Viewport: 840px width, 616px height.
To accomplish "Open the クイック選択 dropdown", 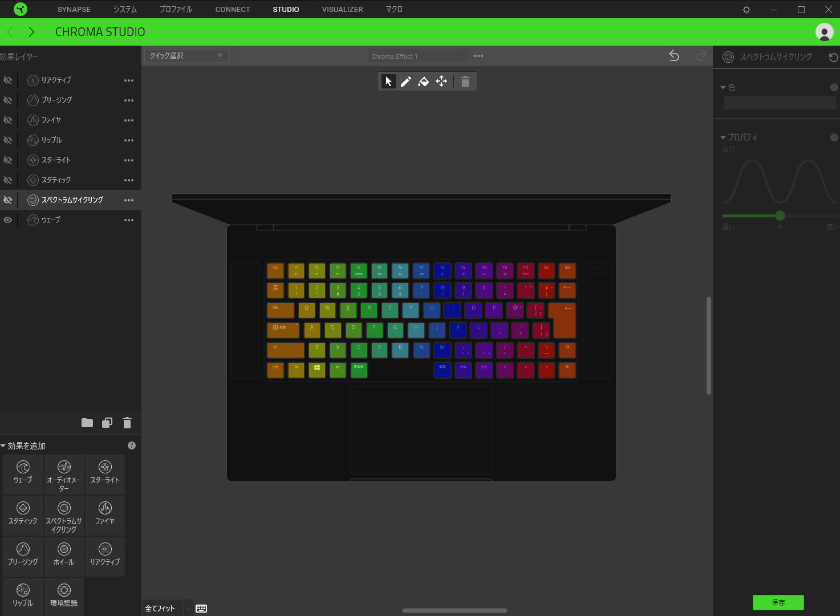I will click(x=186, y=55).
